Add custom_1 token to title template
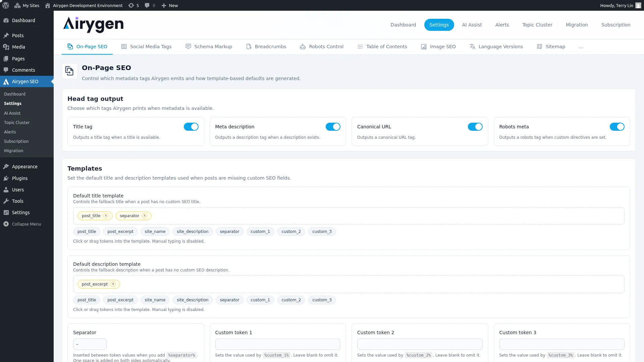The height and width of the screenshot is (362, 644). (260, 232)
